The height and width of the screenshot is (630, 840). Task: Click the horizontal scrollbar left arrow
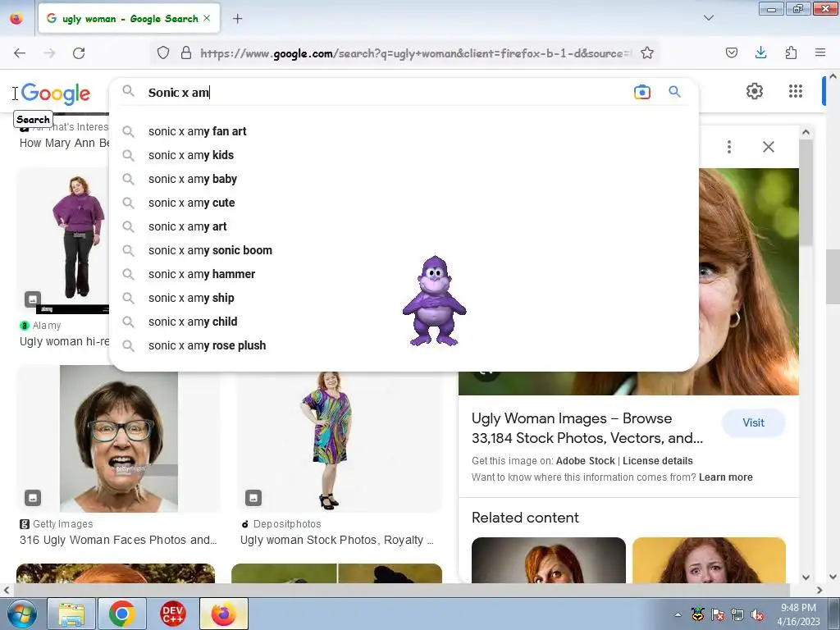6,591
